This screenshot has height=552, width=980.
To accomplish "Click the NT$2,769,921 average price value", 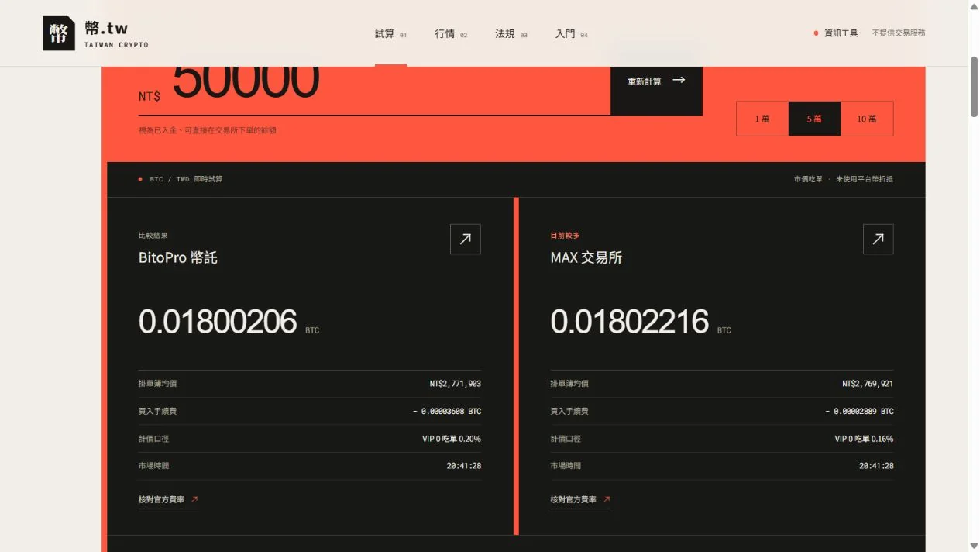I will [x=868, y=384].
